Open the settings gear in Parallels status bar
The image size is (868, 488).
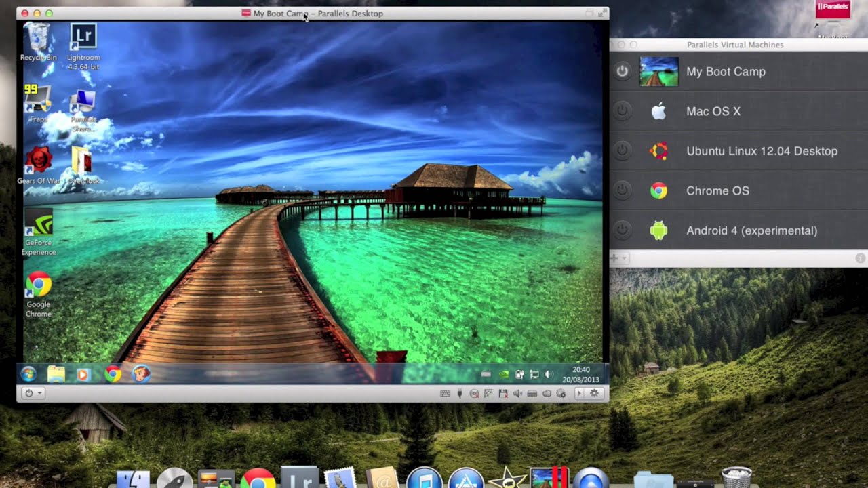tap(595, 393)
